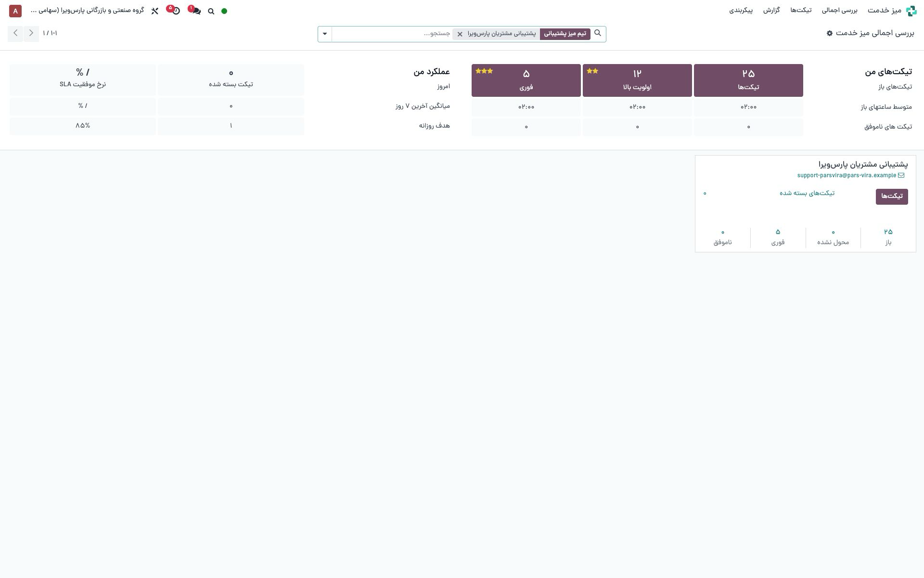The width and height of the screenshot is (924, 578).
Task: Open the تیکت‌های بسته شده link
Action: [x=807, y=193]
